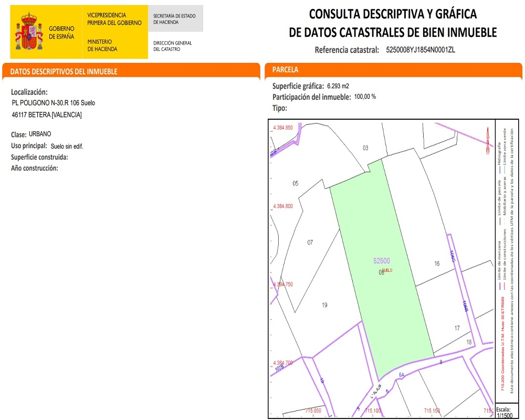Viewport: 525px width, 420px height.
Task: Click parcel number 07 on the map
Action: [x=310, y=243]
